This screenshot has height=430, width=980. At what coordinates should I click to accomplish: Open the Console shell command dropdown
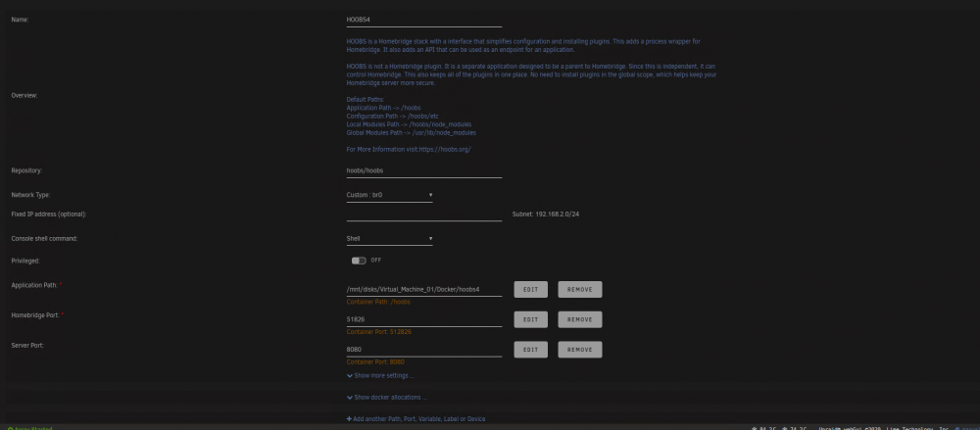(389, 239)
